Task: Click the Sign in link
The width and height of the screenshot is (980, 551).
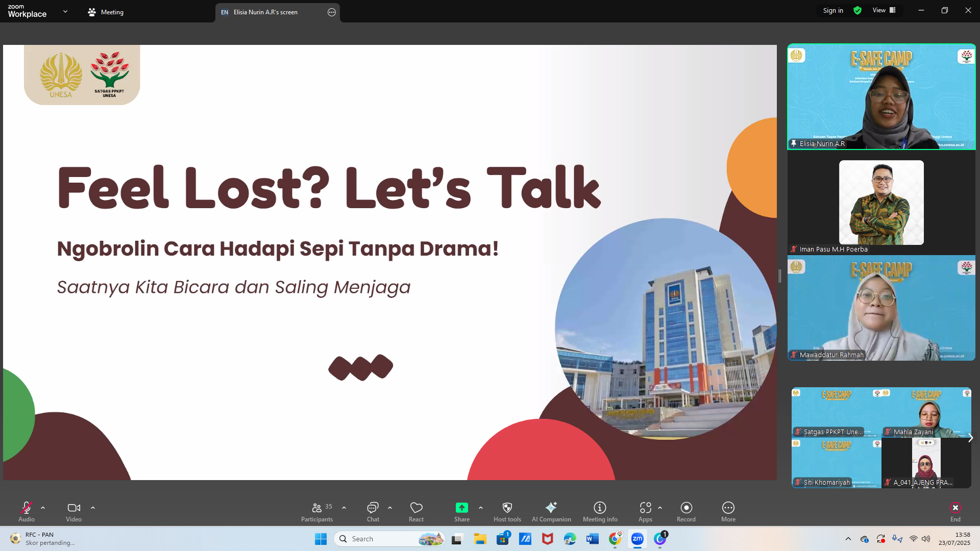Action: 832,11
